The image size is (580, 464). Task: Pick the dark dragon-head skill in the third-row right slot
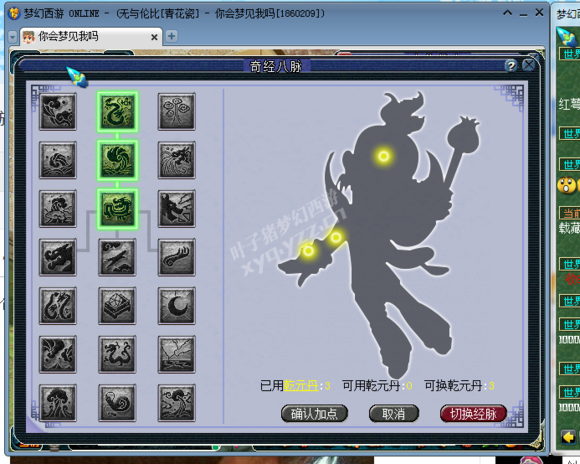(176, 209)
